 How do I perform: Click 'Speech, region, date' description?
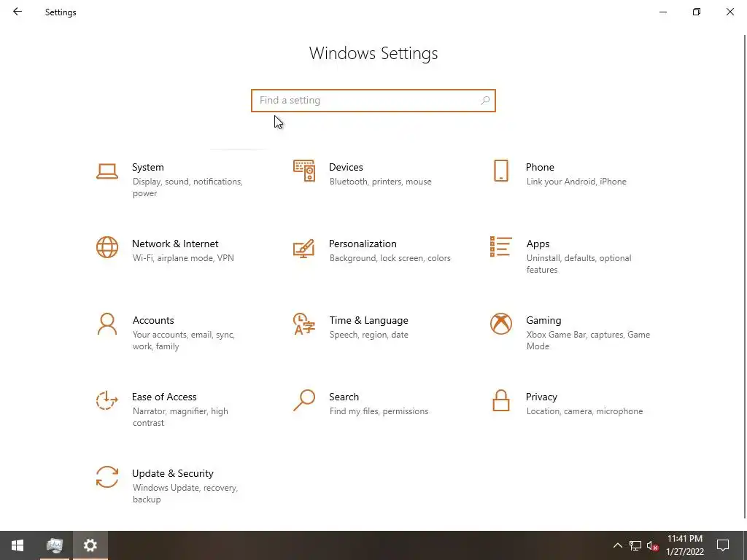pos(368,335)
